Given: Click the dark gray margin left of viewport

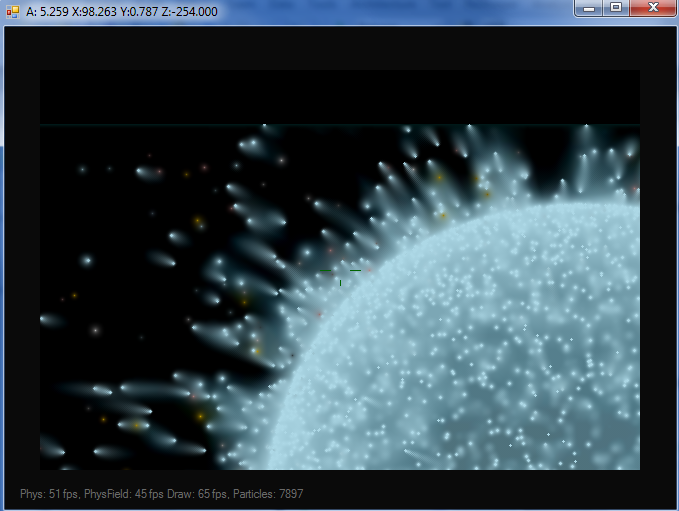Looking at the screenshot, I should [x=22, y=268].
